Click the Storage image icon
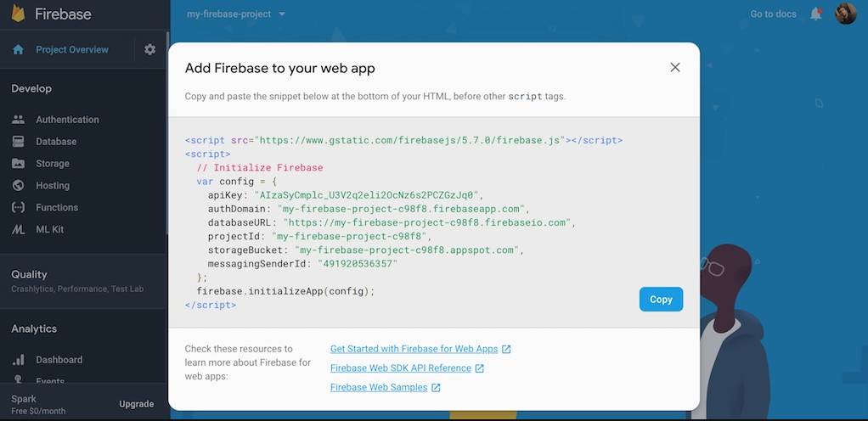868x421 pixels. (x=19, y=164)
